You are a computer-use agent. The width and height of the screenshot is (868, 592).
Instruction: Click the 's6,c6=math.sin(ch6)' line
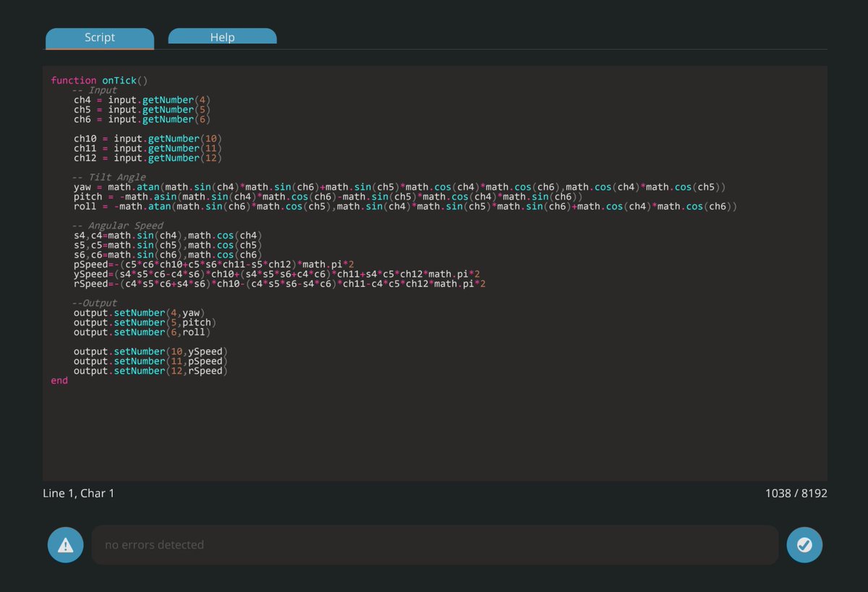169,254
